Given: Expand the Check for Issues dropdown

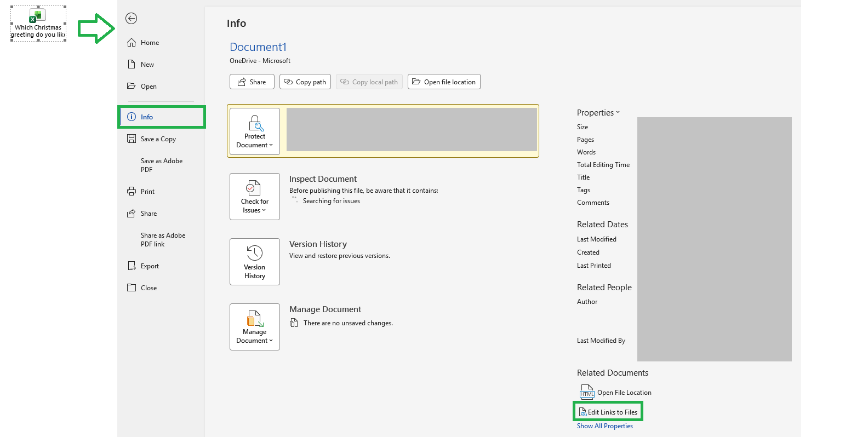Looking at the screenshot, I should [x=255, y=197].
